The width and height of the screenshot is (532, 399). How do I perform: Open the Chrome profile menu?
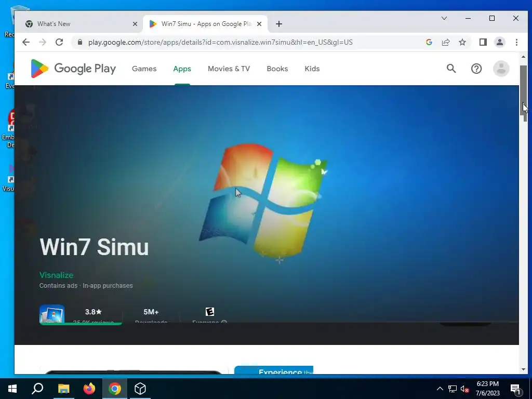[x=499, y=42]
